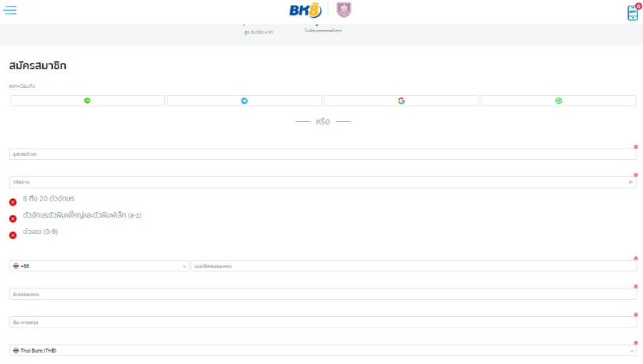This screenshot has height=364, width=643.
Task: Sign up with Google
Action: click(402, 101)
